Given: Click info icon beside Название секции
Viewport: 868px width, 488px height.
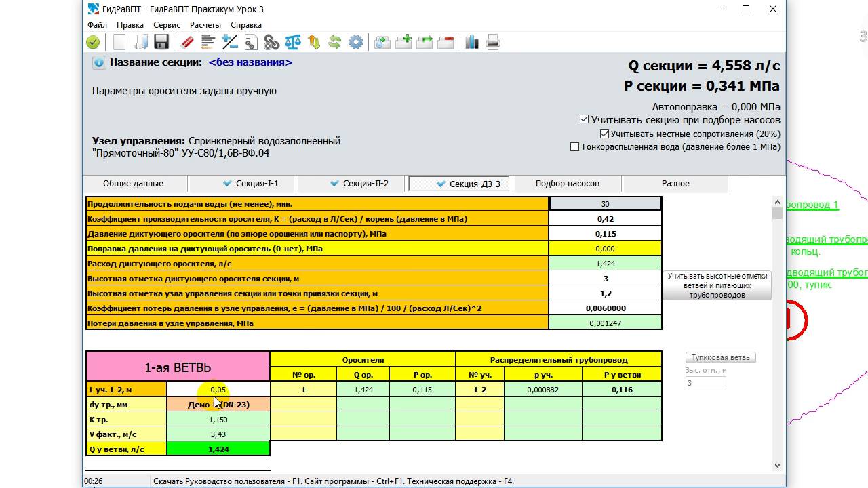Looking at the screenshot, I should click(99, 62).
